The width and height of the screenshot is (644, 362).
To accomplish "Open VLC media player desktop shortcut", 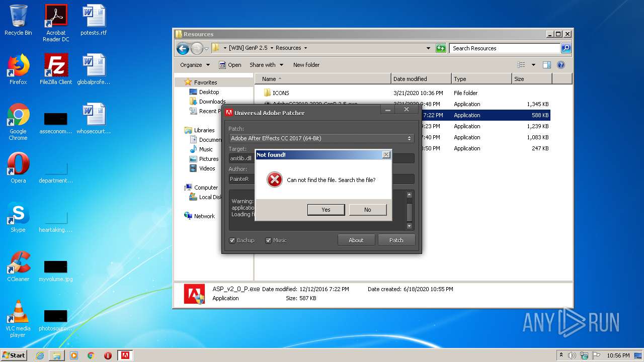I will [x=18, y=319].
